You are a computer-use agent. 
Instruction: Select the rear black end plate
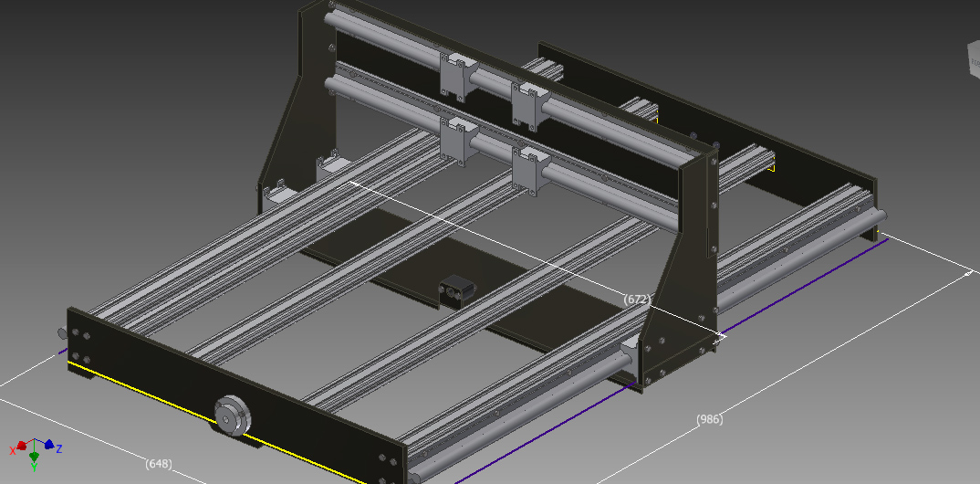[x=709, y=141]
